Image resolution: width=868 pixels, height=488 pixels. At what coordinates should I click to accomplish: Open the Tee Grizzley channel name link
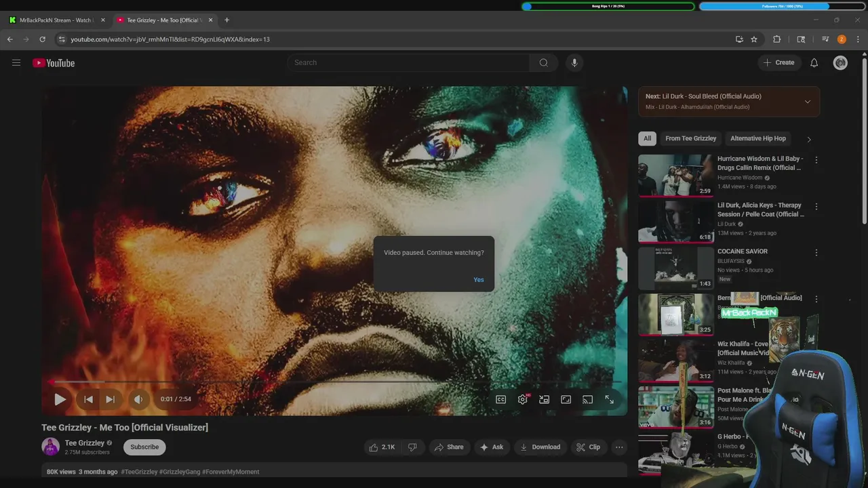[x=84, y=443]
